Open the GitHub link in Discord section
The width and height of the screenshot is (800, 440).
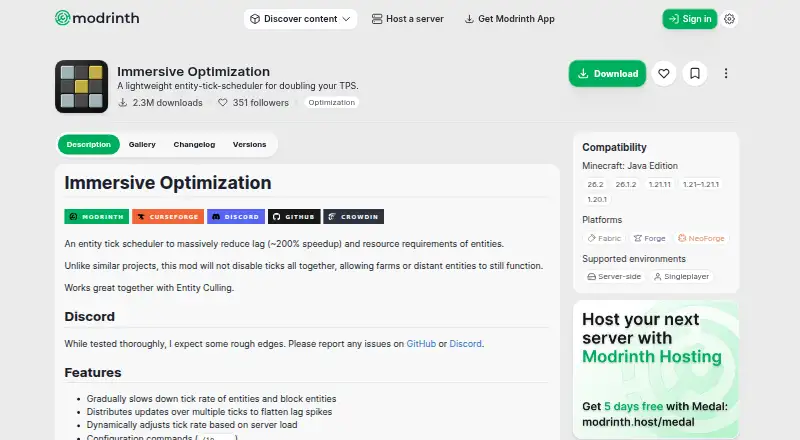(421, 344)
